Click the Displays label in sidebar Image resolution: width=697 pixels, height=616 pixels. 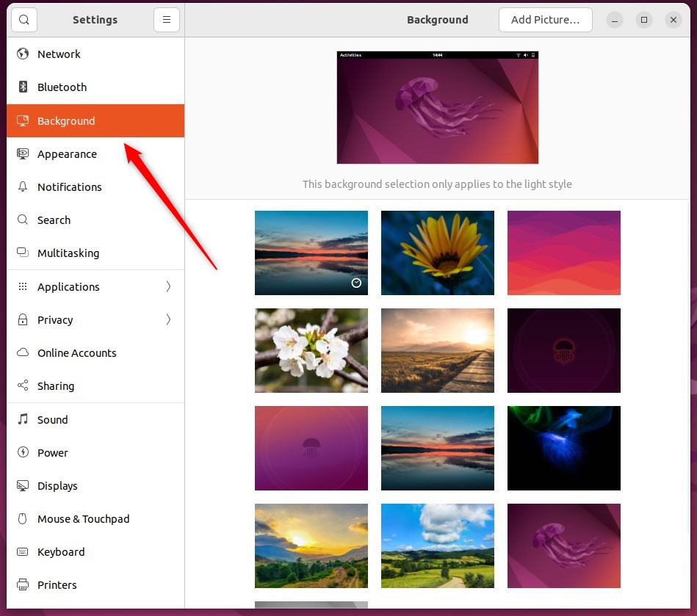tap(57, 486)
